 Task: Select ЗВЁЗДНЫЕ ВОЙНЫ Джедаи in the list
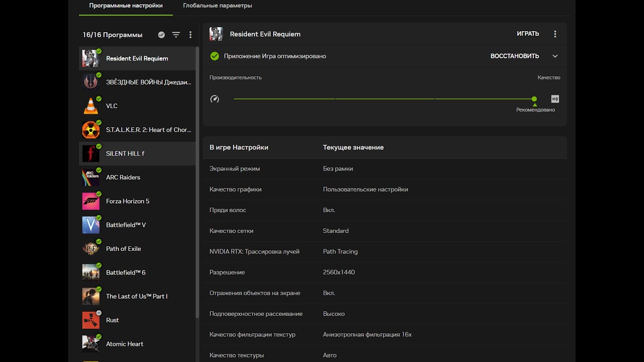(137, 82)
